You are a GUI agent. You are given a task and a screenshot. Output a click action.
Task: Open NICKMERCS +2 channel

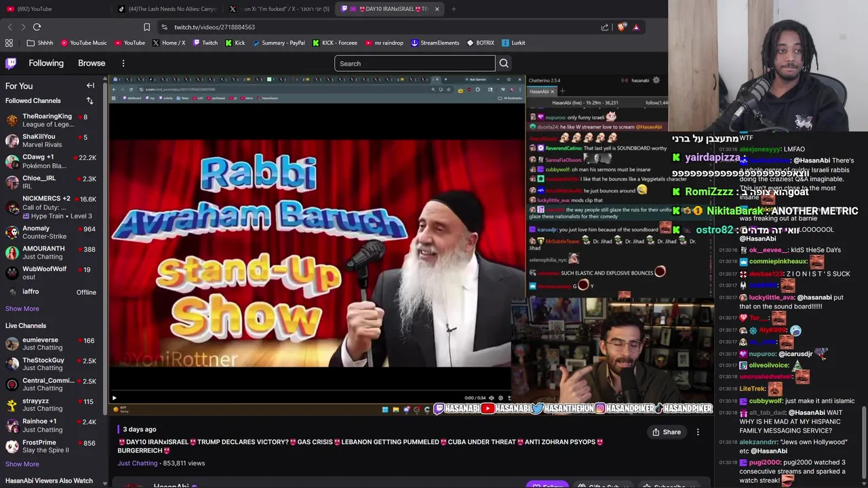pos(50,207)
